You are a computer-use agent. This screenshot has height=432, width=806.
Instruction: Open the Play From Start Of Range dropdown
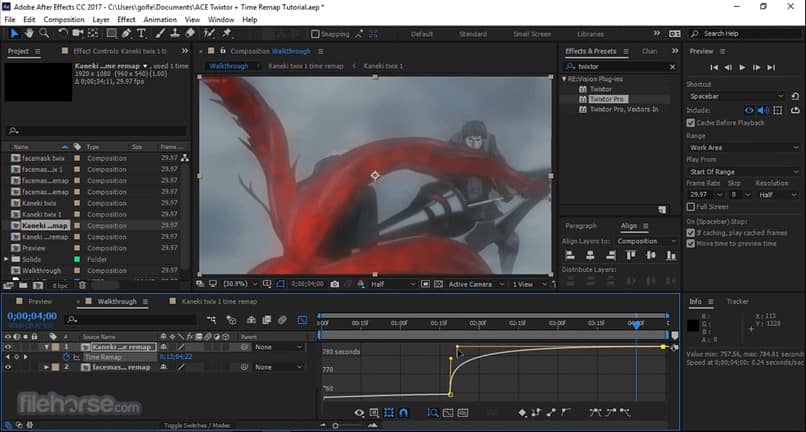tap(744, 172)
